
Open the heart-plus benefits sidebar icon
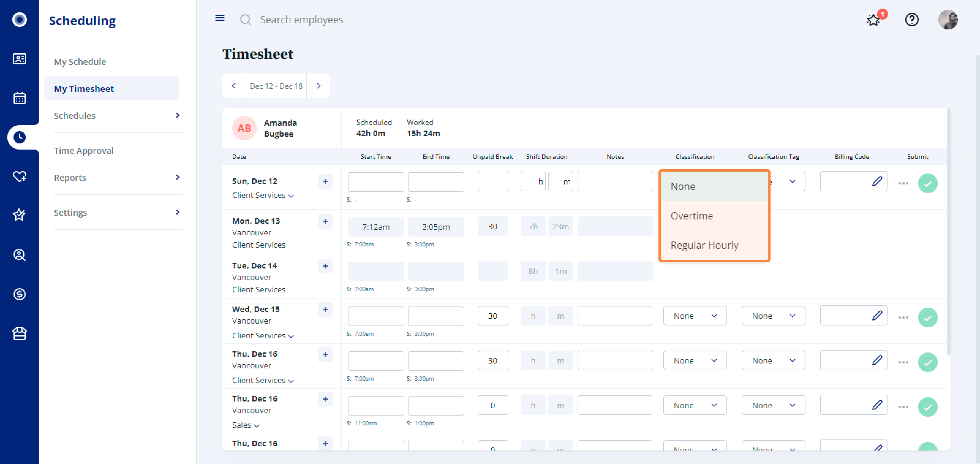coord(19,176)
